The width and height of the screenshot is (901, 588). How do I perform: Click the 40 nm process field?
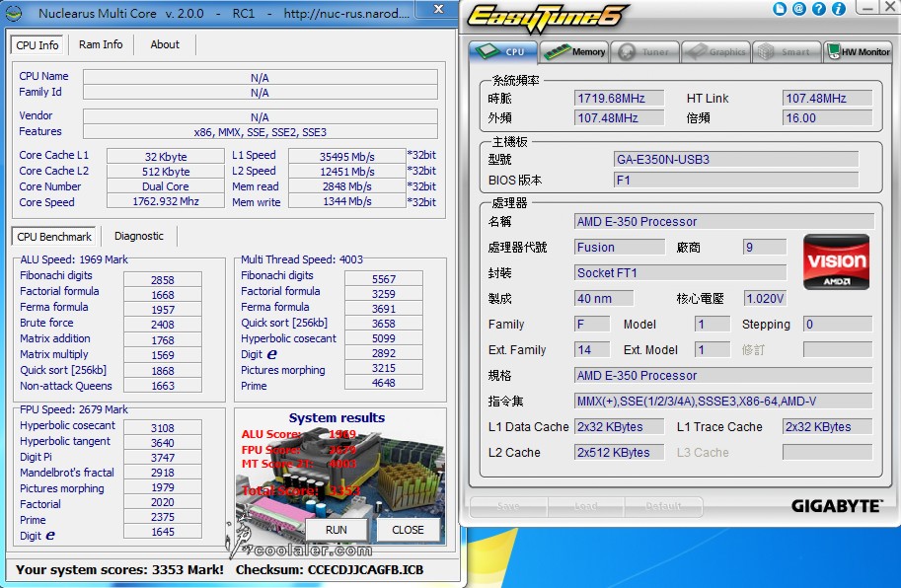[604, 299]
